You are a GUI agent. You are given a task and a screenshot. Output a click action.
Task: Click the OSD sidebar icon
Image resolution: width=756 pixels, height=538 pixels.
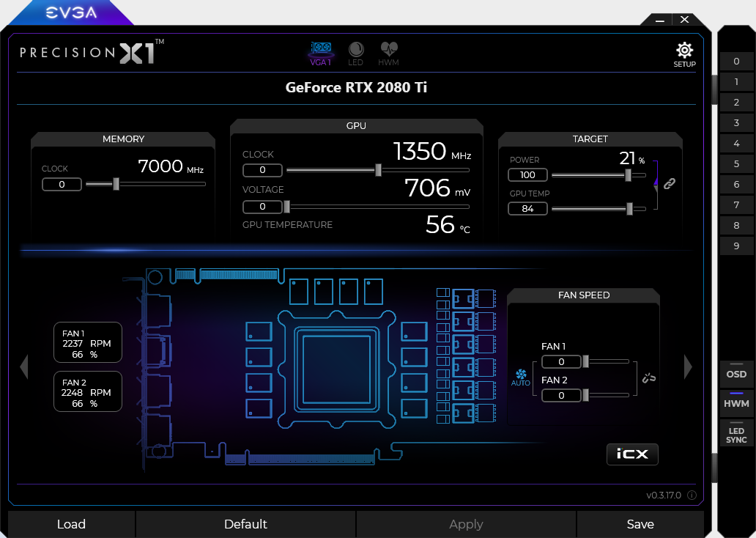[x=736, y=373]
